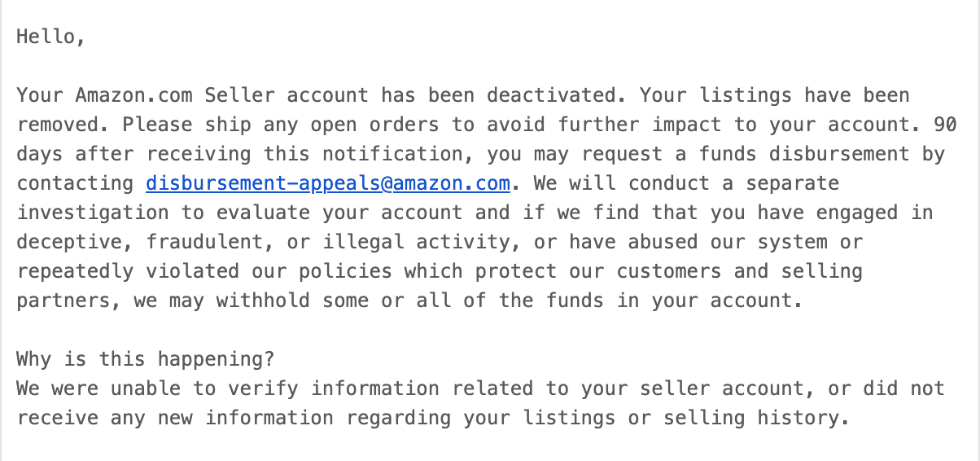Viewport: 980px width, 461px height.
Task: Click the word "partners" starting a line
Action: [x=63, y=301]
